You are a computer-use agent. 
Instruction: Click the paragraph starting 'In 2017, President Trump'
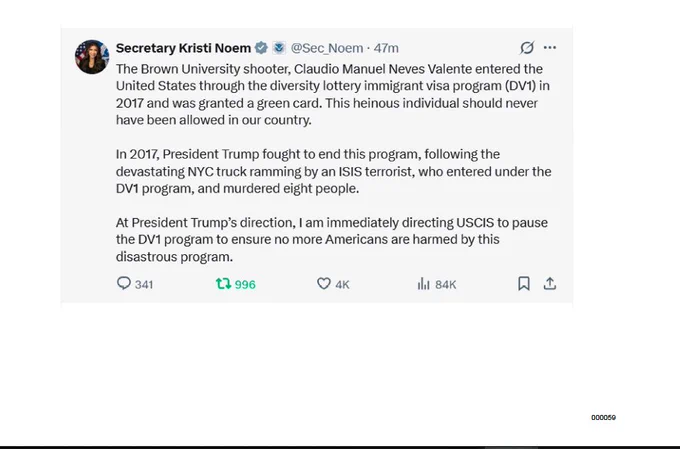333,171
